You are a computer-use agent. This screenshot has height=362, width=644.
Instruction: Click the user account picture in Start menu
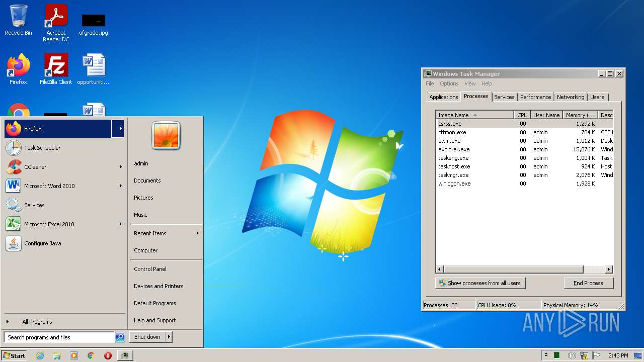(x=166, y=135)
